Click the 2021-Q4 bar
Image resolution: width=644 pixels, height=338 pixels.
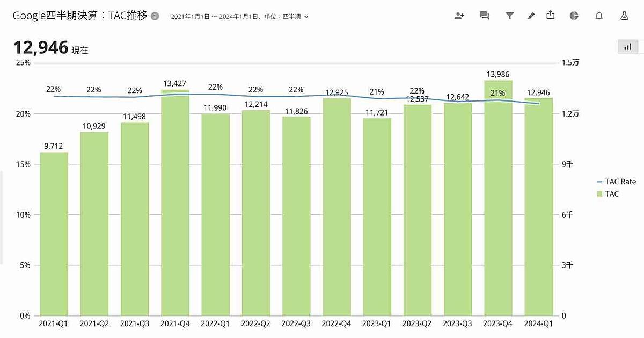tap(175, 203)
